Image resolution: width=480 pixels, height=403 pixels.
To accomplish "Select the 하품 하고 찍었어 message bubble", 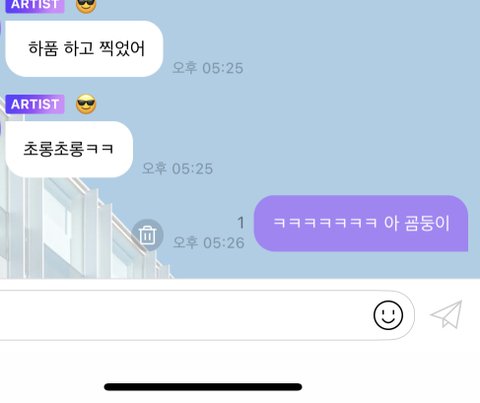I will tap(84, 49).
